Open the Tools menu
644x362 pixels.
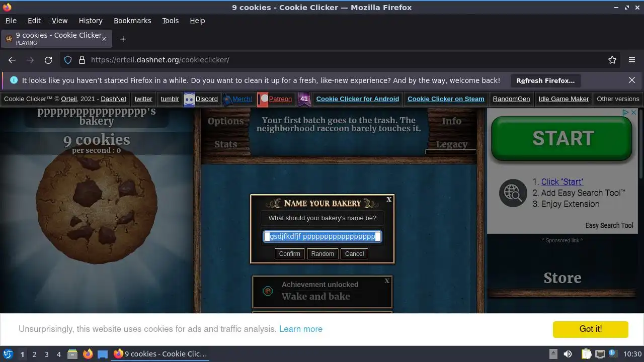(x=170, y=21)
